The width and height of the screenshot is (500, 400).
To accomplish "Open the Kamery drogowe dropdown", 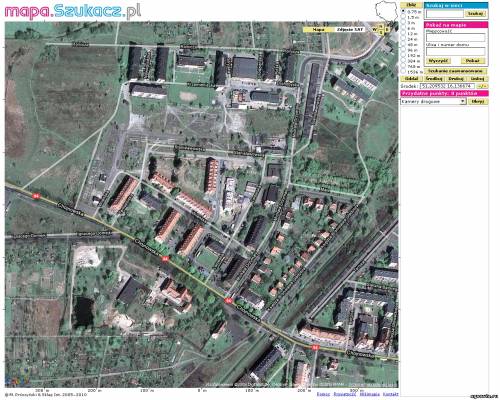I will [x=433, y=101].
